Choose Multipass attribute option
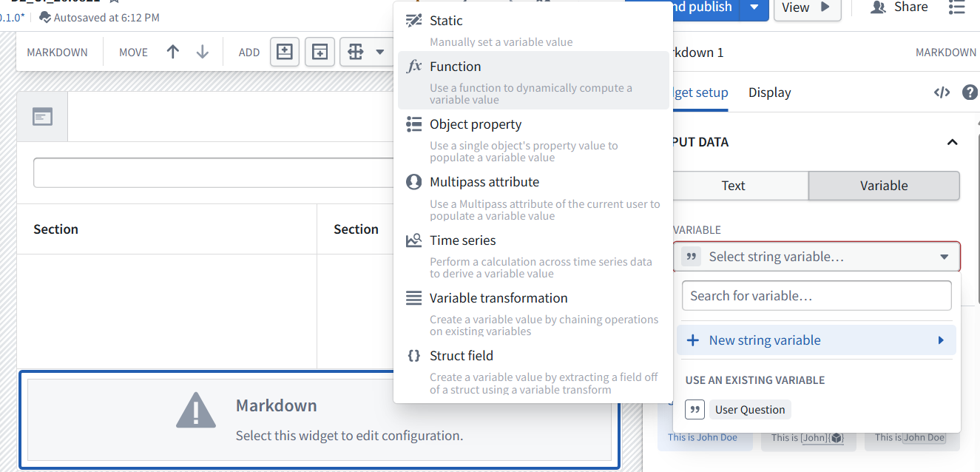Image resolution: width=980 pixels, height=472 pixels. coord(533,197)
